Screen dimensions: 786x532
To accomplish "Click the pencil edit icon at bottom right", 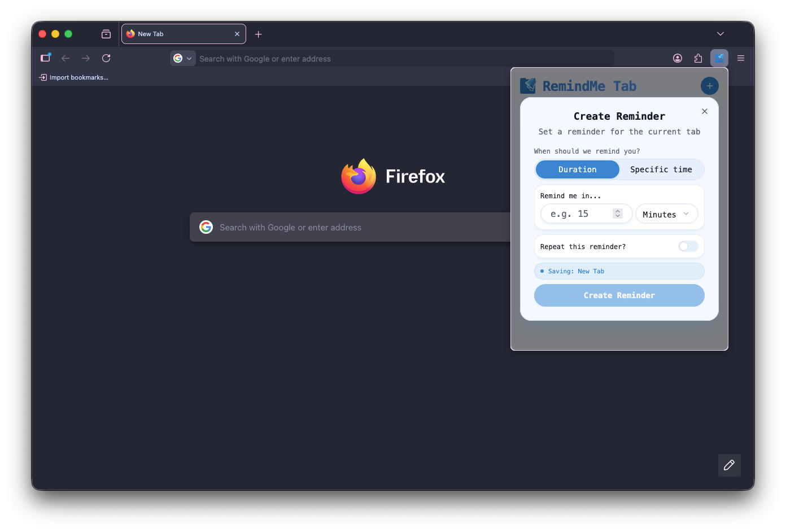I will tap(729, 465).
